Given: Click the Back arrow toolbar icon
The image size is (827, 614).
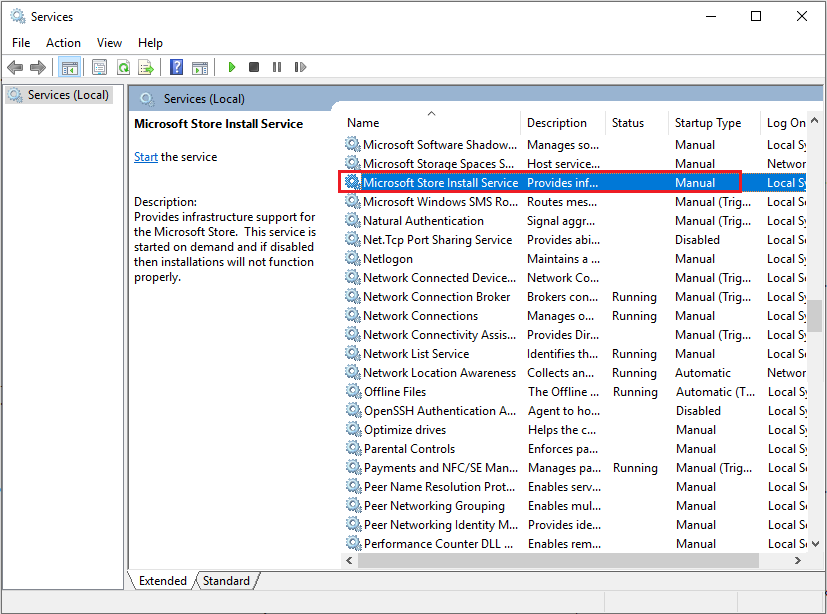Looking at the screenshot, I should coord(15,67).
